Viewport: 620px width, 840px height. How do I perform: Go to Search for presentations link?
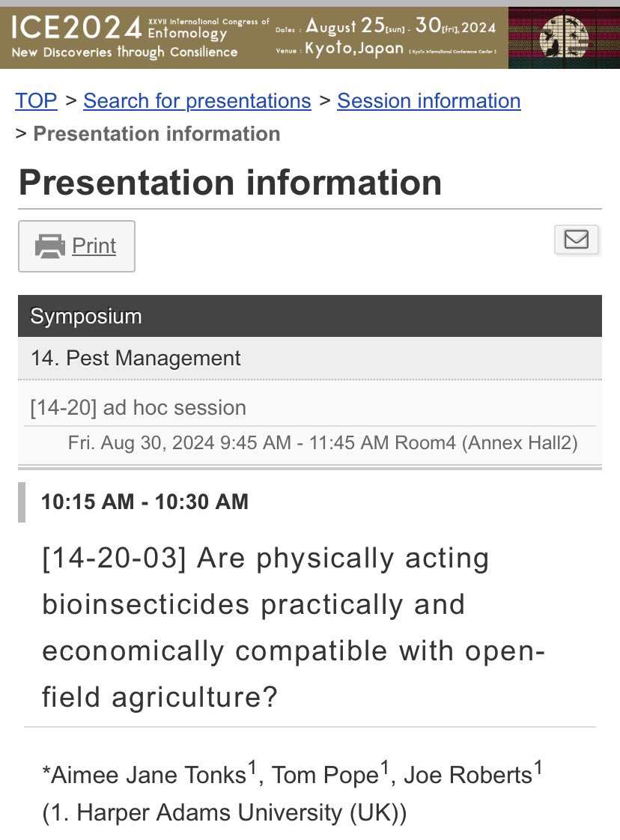[197, 101]
